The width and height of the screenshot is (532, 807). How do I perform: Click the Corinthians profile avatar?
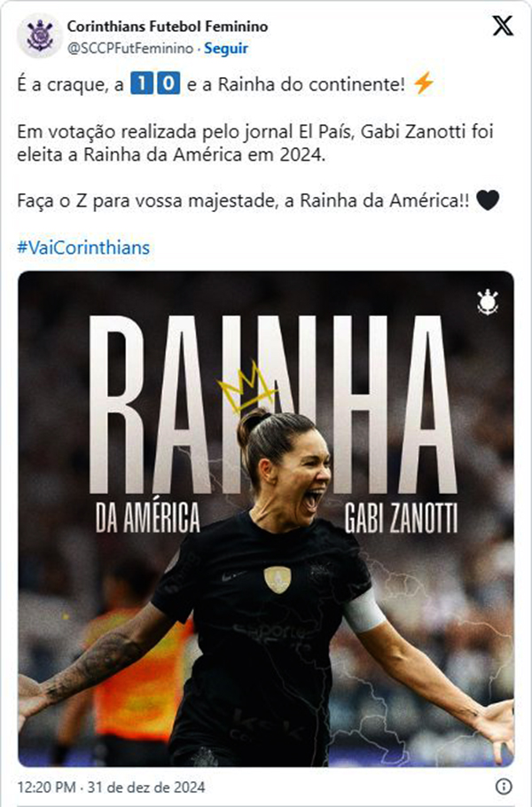40,36
